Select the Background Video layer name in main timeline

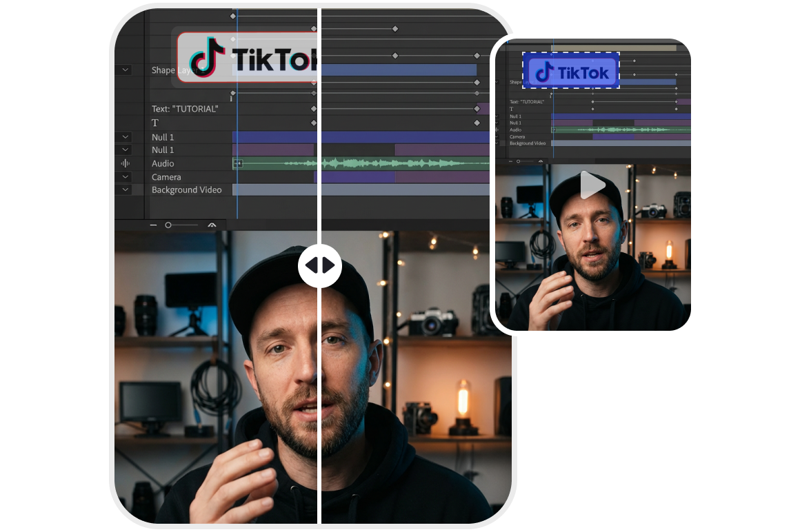(187, 190)
